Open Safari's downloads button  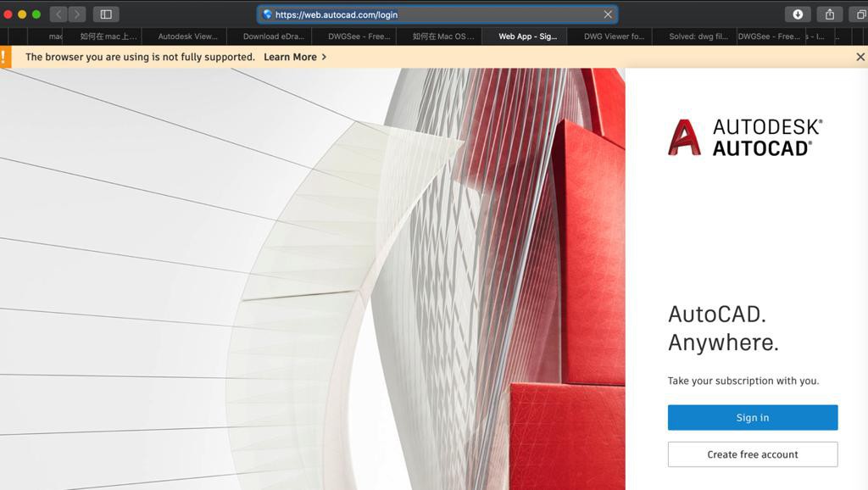tap(798, 14)
